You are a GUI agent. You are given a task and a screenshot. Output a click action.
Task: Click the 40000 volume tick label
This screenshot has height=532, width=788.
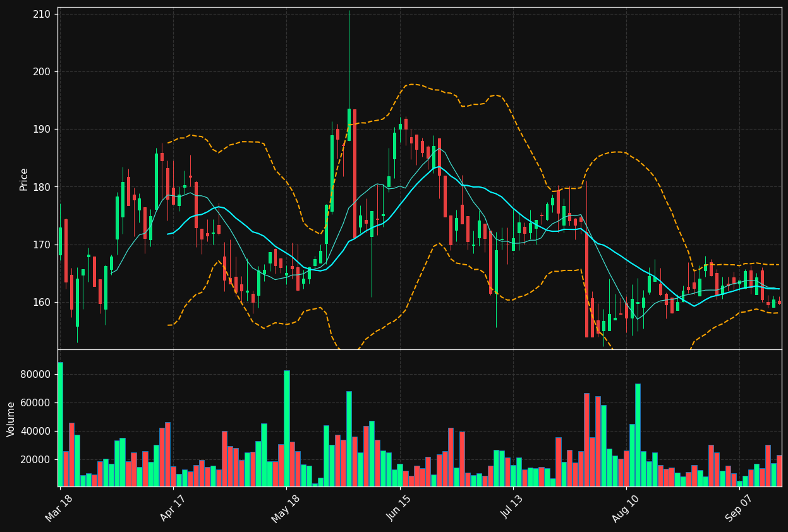(35, 432)
